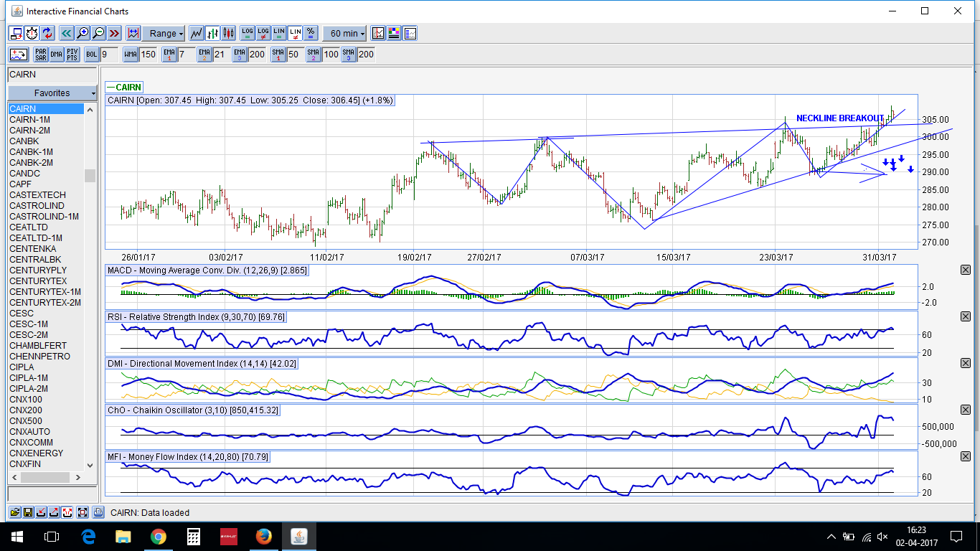This screenshot has width=980, height=551.
Task: Toggle the EMA 2 indicator button
Action: coord(204,54)
